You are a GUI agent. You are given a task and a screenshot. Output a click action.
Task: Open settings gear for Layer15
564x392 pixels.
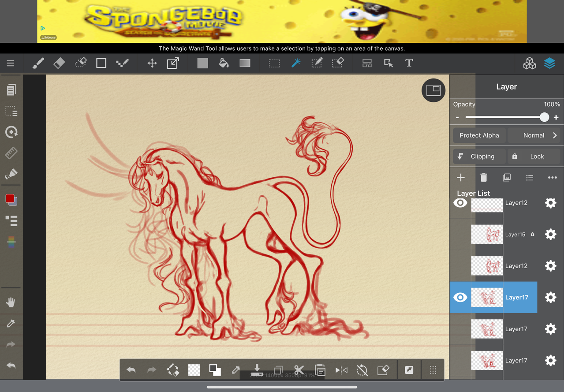(551, 234)
